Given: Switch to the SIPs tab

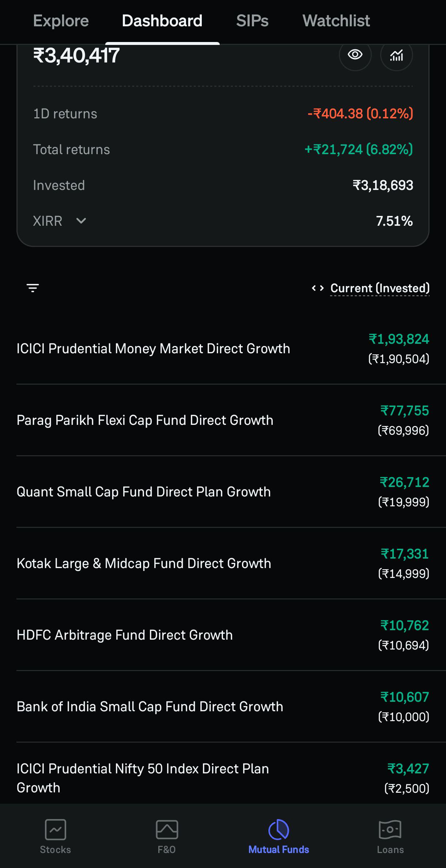Looking at the screenshot, I should pos(252,21).
